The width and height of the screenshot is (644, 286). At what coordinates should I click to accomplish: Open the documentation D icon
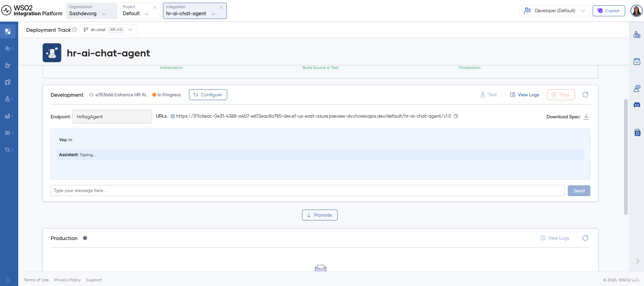(637, 133)
